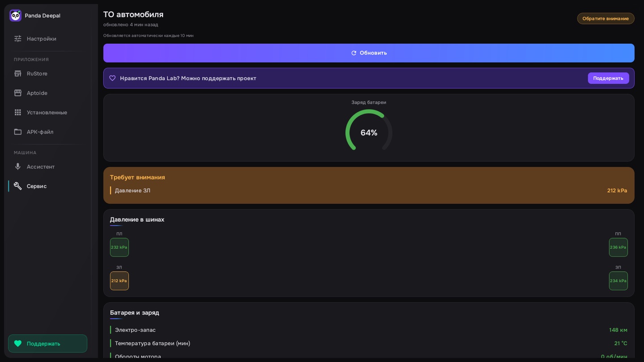The width and height of the screenshot is (644, 362).
Task: Click the Сервис wrench icon
Action: 18,186
